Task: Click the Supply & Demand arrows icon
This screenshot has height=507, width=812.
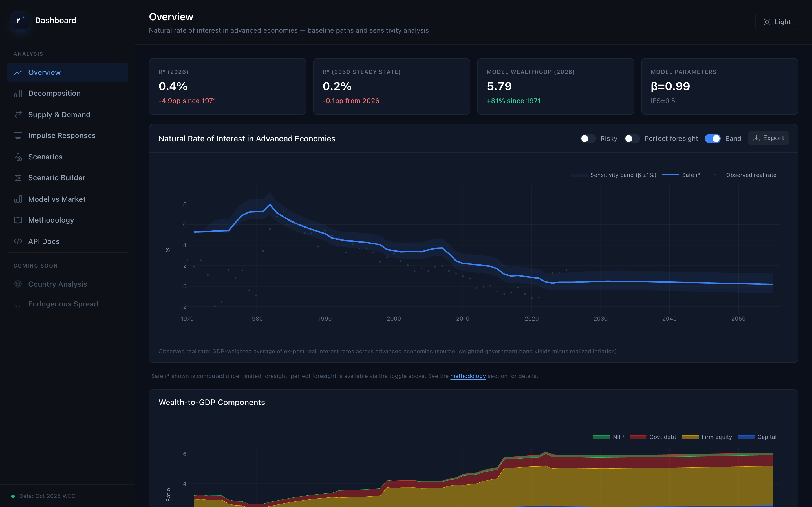Action: (x=18, y=115)
